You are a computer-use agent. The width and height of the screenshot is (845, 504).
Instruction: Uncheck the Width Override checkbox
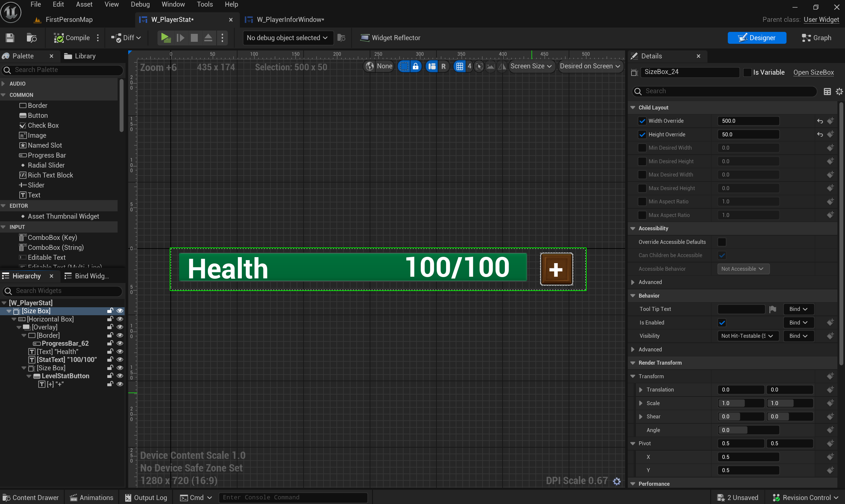pyautogui.click(x=642, y=121)
